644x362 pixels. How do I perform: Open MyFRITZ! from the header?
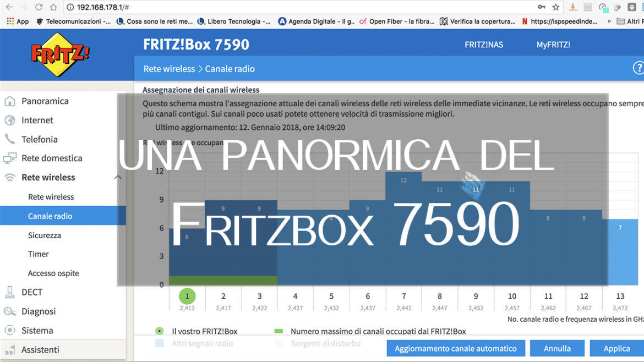click(x=553, y=45)
